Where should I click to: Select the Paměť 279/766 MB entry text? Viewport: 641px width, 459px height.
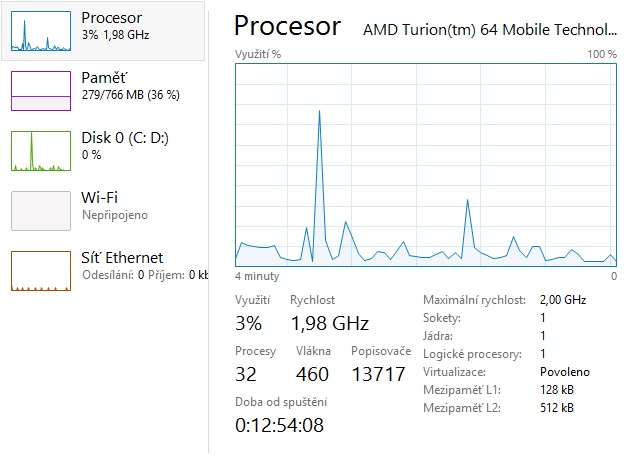[x=130, y=95]
